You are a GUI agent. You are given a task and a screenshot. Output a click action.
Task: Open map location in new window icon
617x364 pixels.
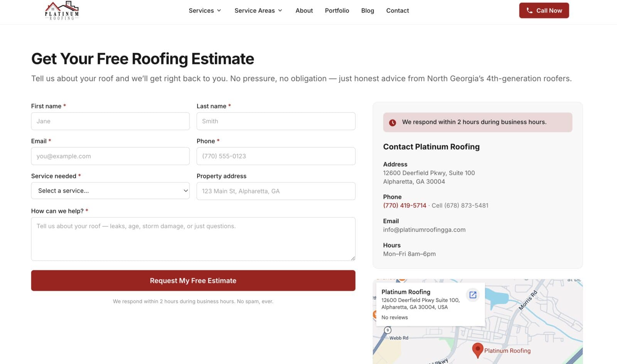click(x=473, y=295)
